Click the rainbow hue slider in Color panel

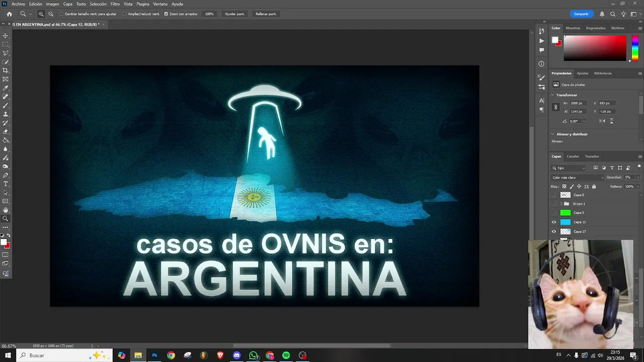pos(635,48)
